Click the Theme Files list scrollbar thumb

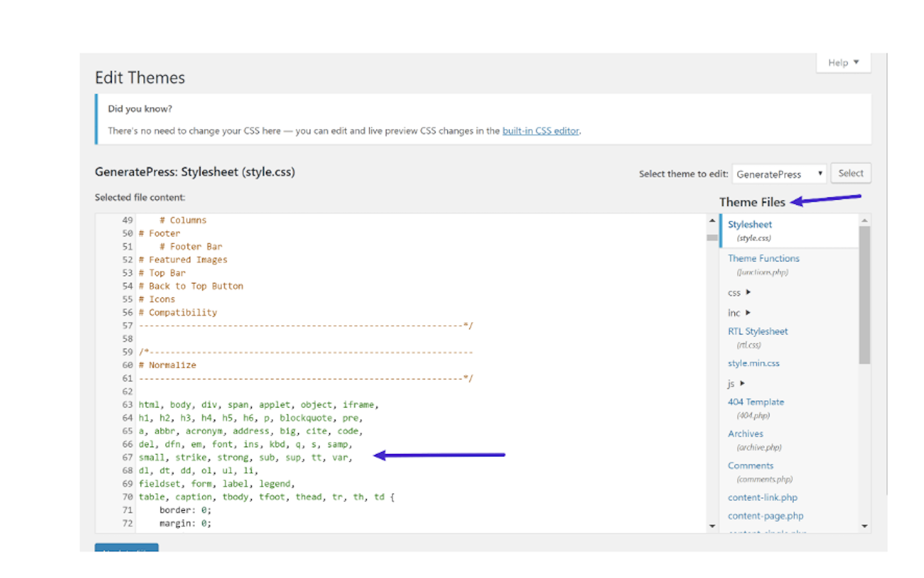[x=864, y=295]
